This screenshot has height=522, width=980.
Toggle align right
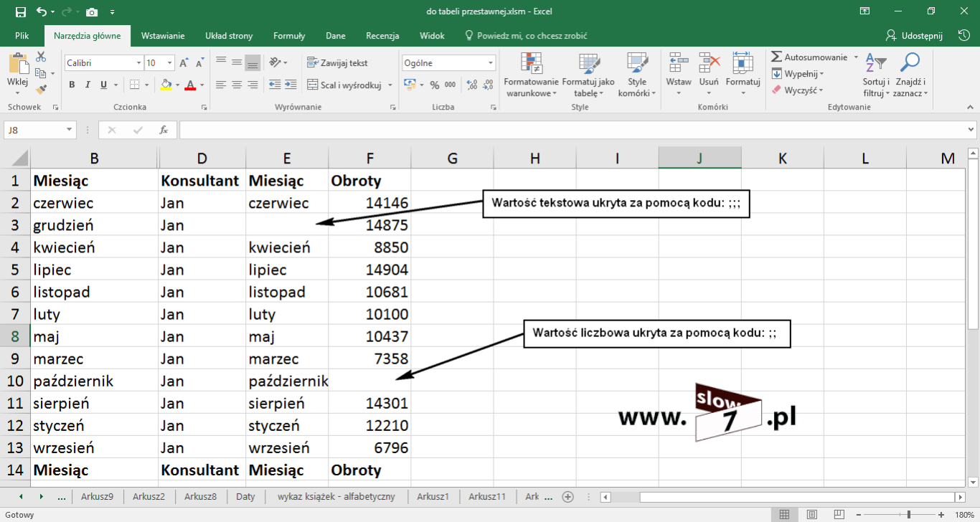point(253,85)
